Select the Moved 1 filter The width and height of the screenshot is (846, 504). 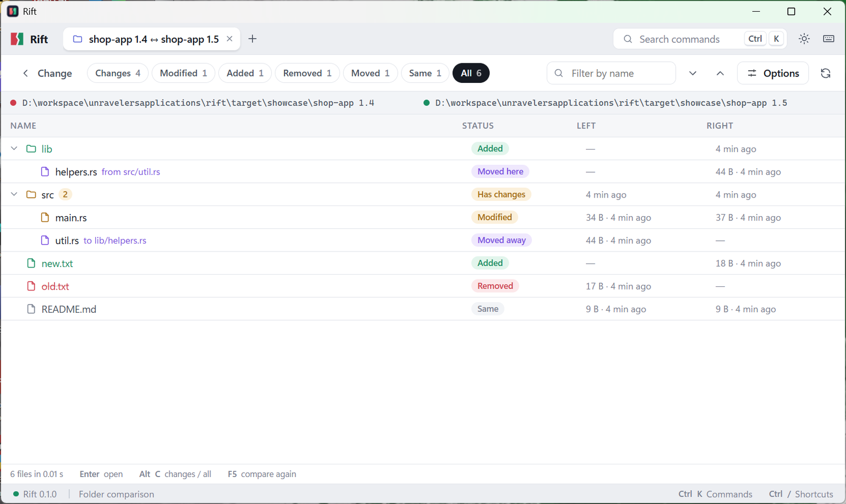(370, 73)
